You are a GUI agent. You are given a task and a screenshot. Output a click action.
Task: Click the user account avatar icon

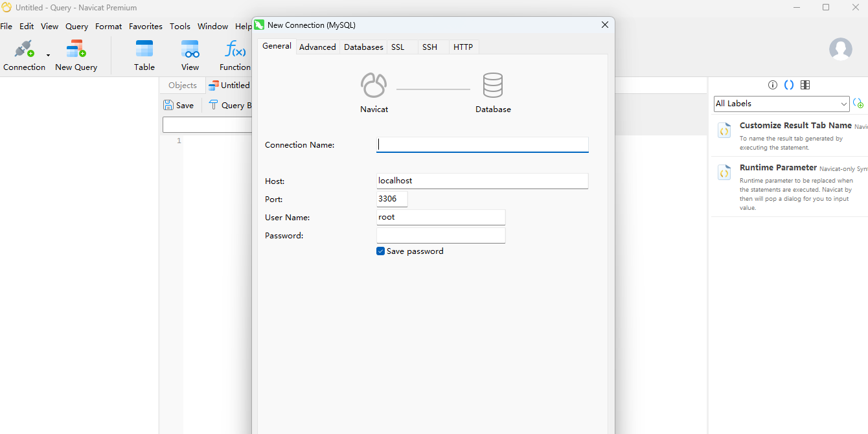click(841, 49)
